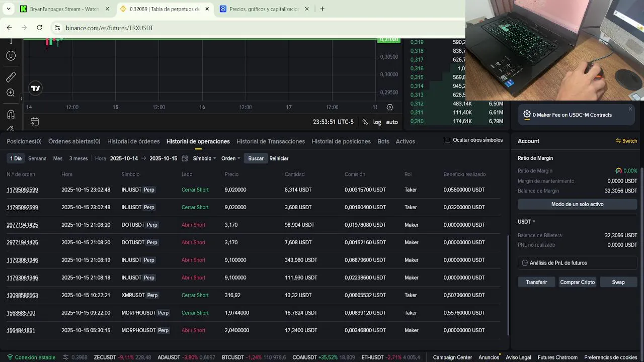Close the Tabla de perpetuos tab

tap(207, 9)
